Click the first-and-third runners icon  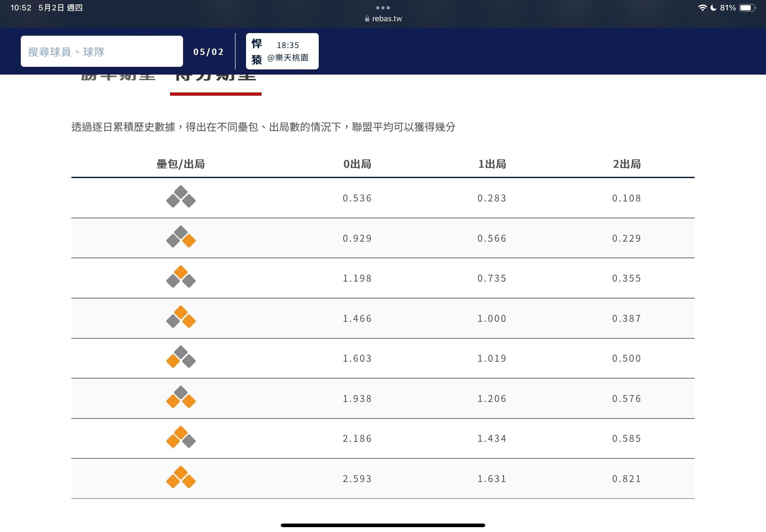pyautogui.click(x=181, y=397)
